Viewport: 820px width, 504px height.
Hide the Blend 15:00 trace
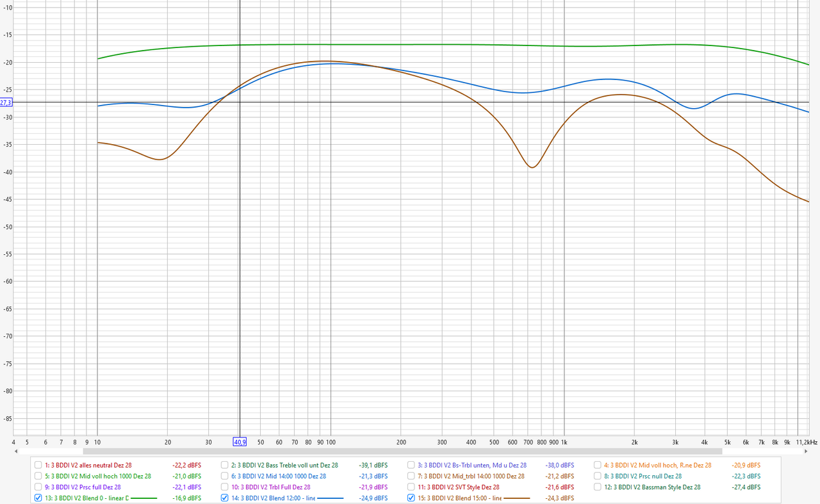tap(411, 498)
